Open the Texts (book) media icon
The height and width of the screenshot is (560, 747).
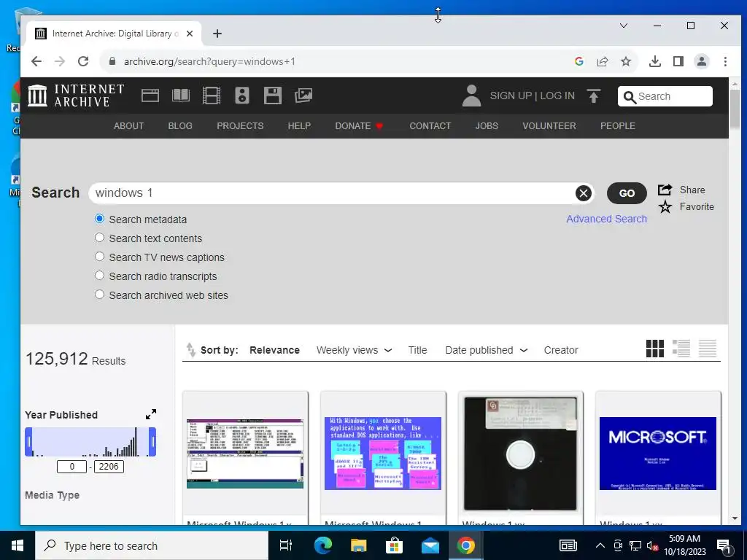click(181, 96)
